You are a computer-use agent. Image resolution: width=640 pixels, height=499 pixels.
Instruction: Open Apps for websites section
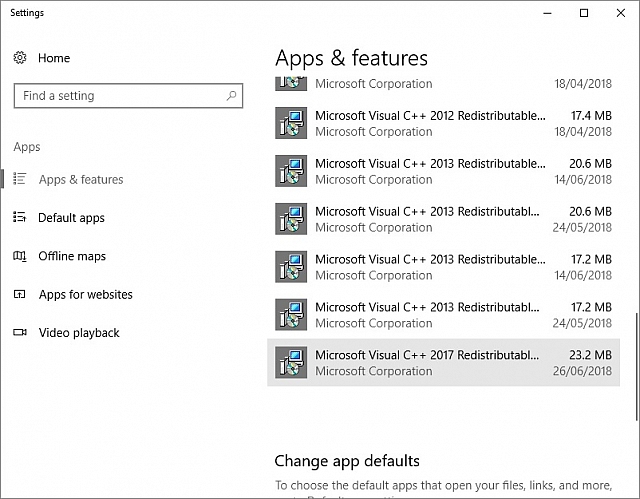(86, 294)
